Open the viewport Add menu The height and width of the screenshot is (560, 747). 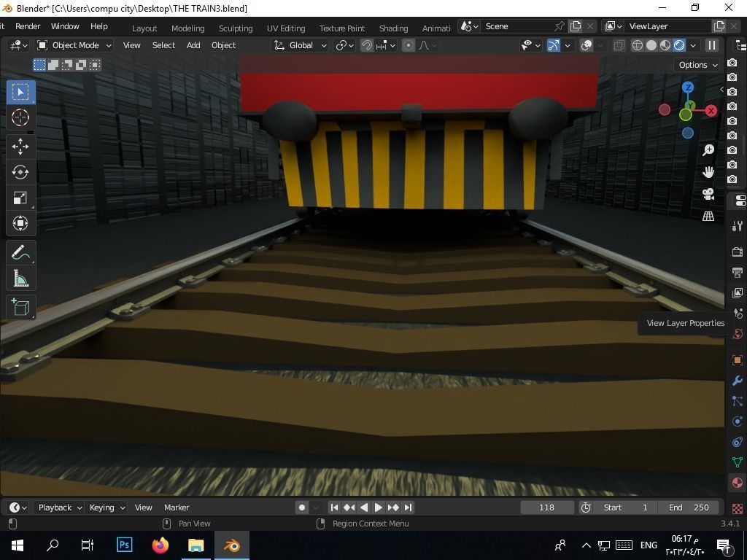pos(193,45)
